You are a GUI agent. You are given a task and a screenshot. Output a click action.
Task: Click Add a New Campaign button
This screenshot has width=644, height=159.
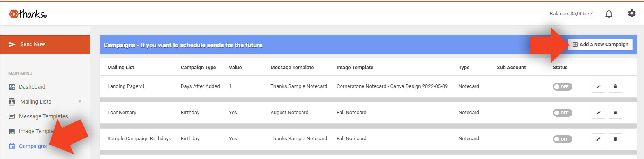(x=600, y=45)
